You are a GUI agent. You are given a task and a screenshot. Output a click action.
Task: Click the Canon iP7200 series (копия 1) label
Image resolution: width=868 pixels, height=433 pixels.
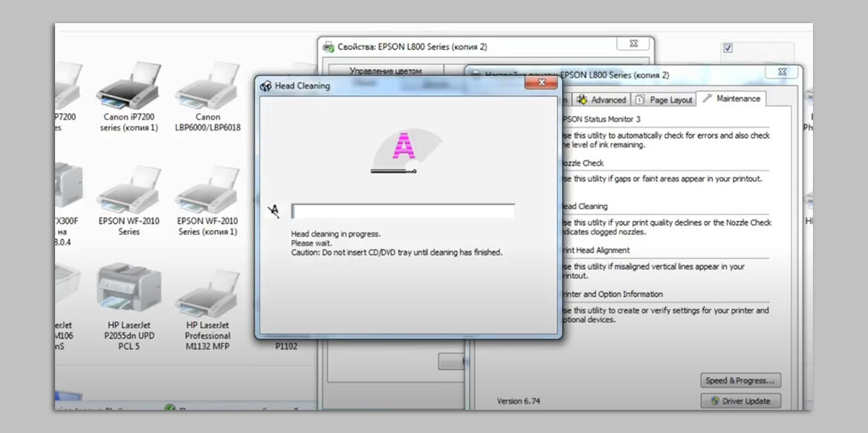(129, 123)
